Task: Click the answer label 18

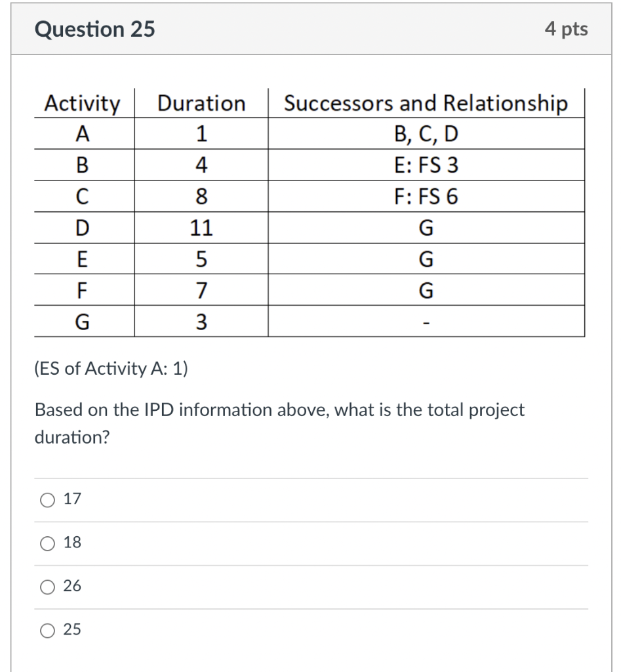Action: (x=72, y=543)
